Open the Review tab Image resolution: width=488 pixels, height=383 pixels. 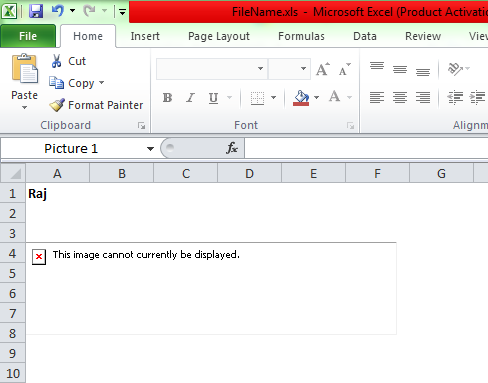(x=423, y=36)
